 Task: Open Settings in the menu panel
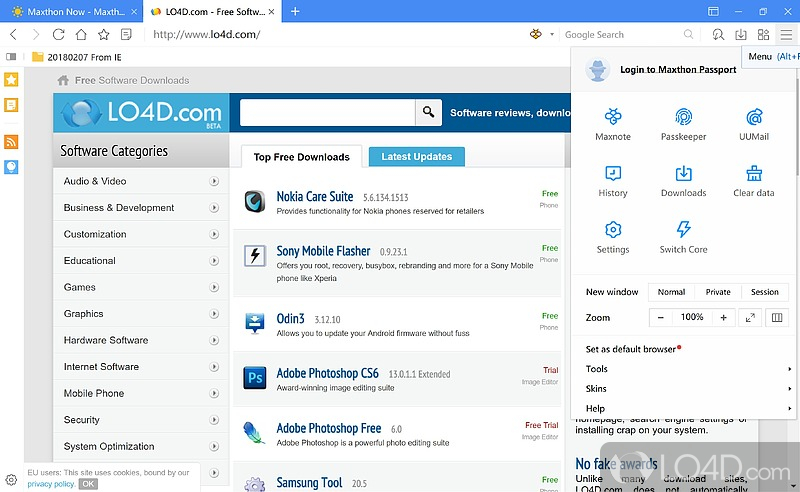(613, 237)
